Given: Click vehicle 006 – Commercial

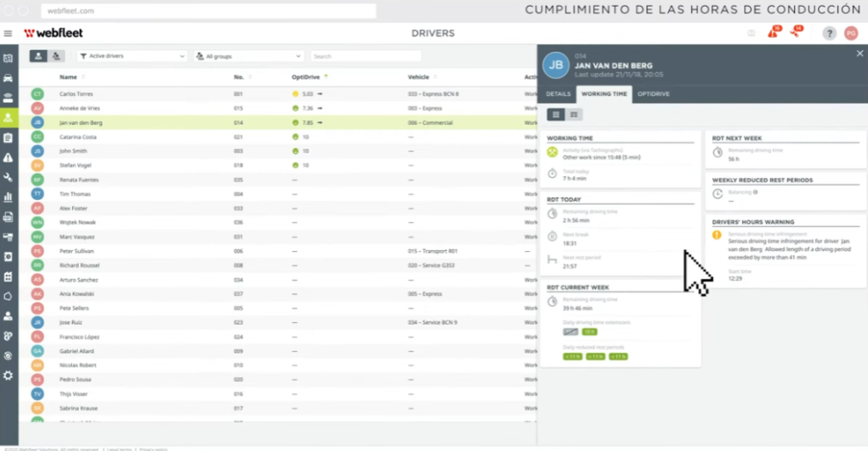Looking at the screenshot, I should [x=430, y=123].
